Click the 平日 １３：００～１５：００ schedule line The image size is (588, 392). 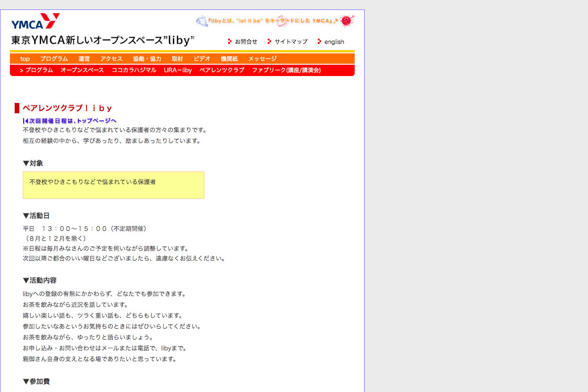(85, 229)
